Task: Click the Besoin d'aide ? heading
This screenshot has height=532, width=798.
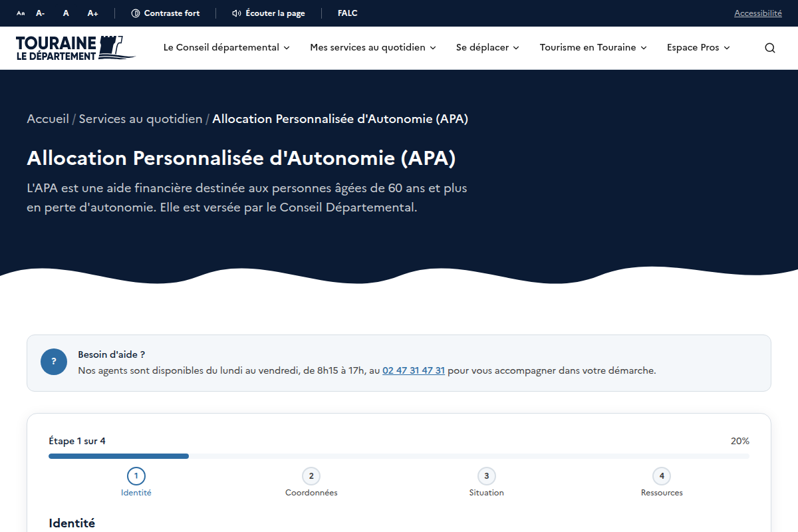Action: click(x=111, y=354)
